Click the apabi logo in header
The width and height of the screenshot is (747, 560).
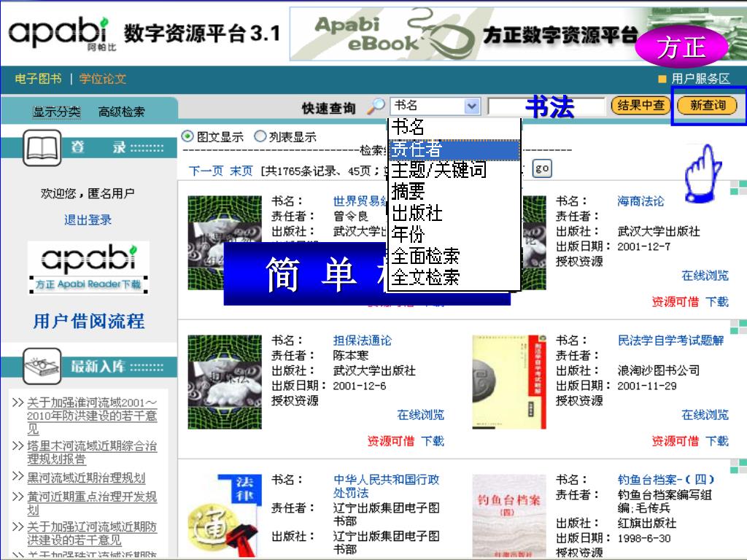coord(62,33)
